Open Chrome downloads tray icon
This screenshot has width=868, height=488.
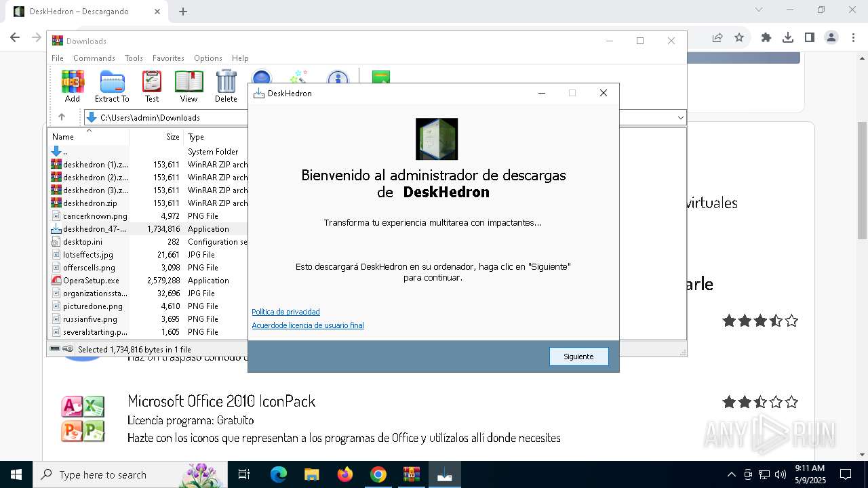tap(788, 38)
